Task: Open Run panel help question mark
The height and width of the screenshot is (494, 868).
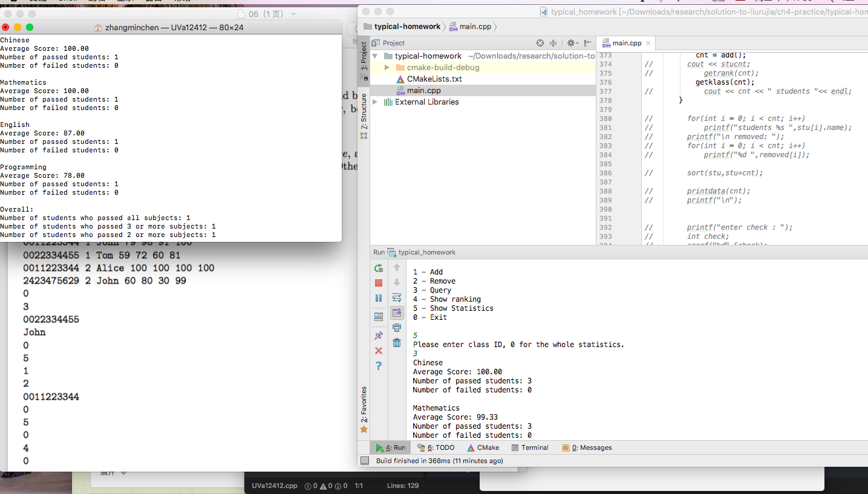Action: pos(379,366)
